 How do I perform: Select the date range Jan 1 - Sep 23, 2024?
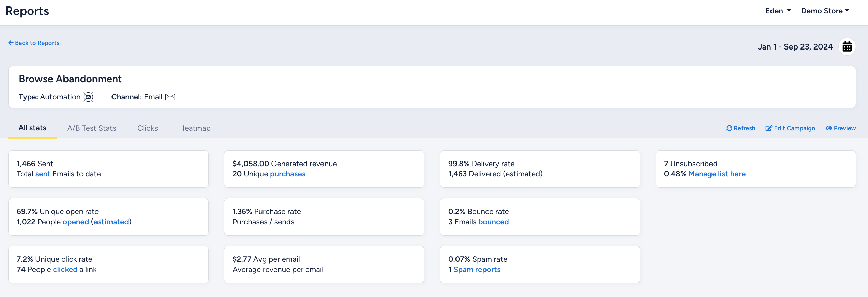795,47
